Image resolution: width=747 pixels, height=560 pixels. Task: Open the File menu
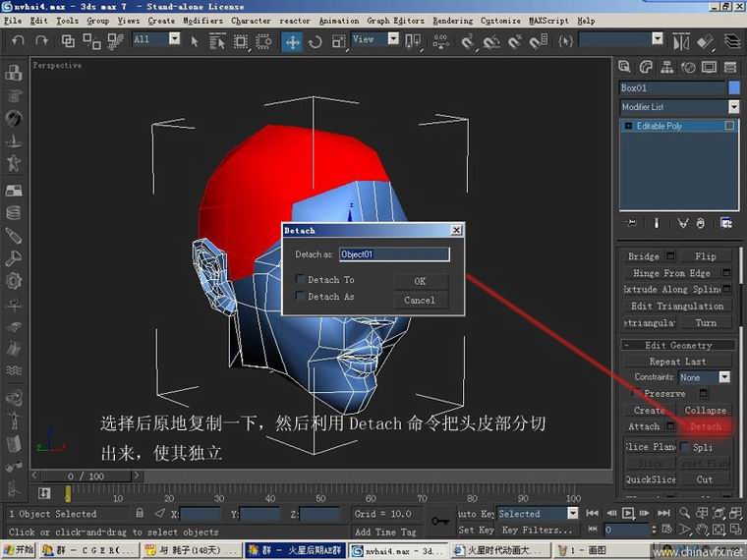point(13,21)
